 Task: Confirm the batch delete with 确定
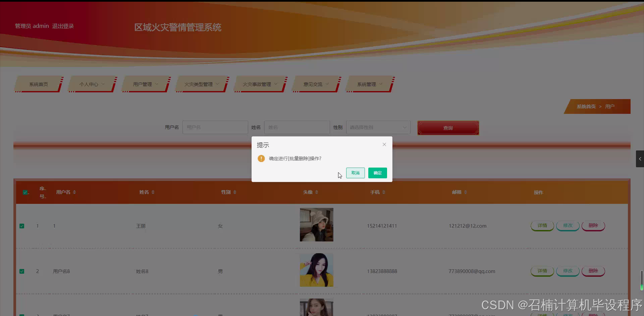click(378, 173)
